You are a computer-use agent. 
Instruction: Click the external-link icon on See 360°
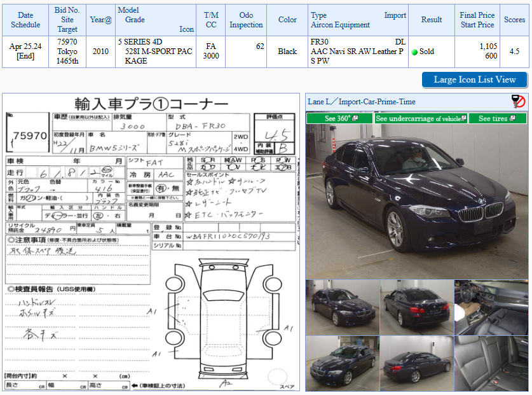tap(355, 118)
